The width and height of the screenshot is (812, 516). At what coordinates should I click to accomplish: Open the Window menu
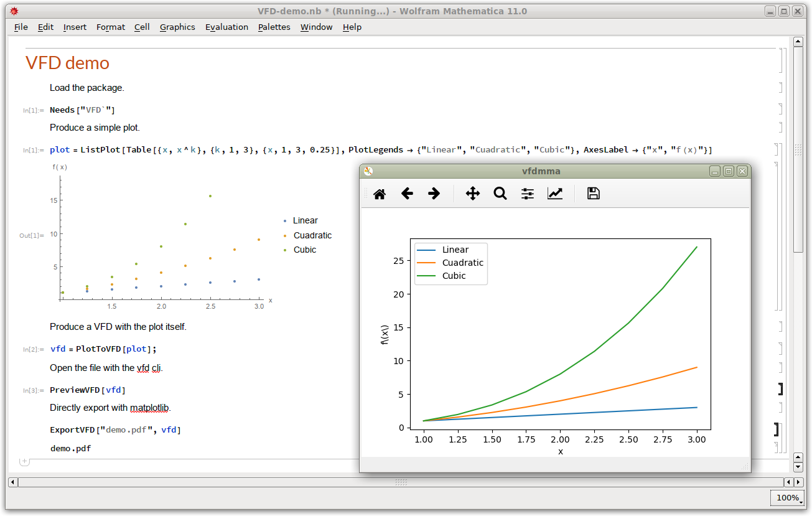pyautogui.click(x=316, y=27)
